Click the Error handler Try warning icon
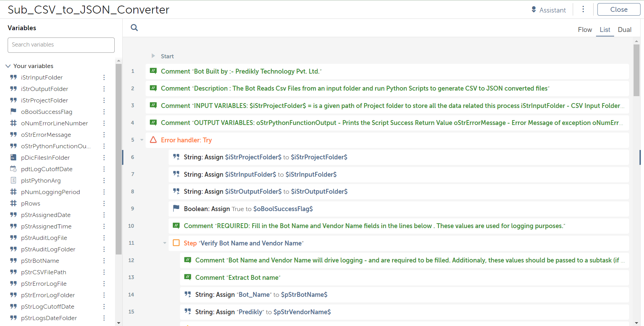This screenshot has height=326, width=644. pyautogui.click(x=153, y=140)
